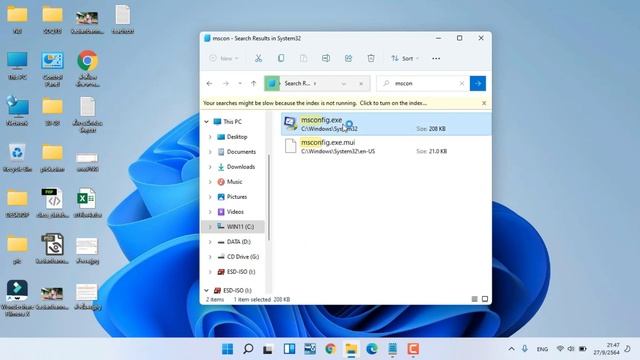Click the mscon search text field

pos(422,83)
